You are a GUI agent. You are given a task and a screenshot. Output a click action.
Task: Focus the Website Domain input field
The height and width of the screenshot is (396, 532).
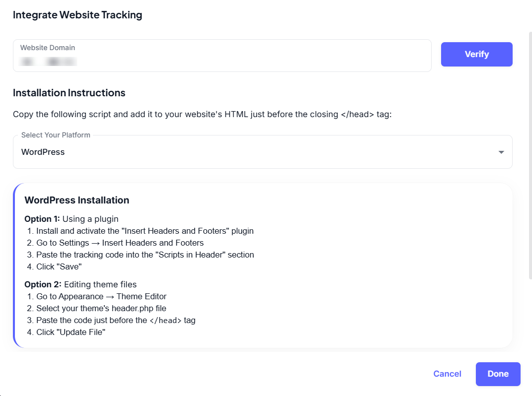point(222,61)
